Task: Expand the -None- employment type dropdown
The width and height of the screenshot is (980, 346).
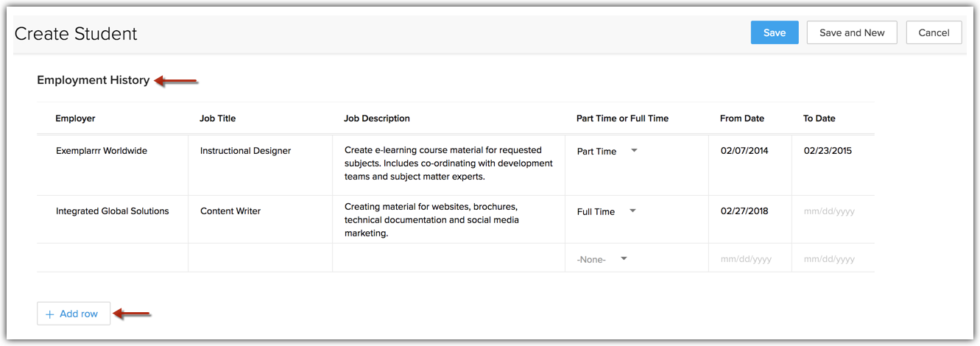Action: pyautogui.click(x=624, y=258)
